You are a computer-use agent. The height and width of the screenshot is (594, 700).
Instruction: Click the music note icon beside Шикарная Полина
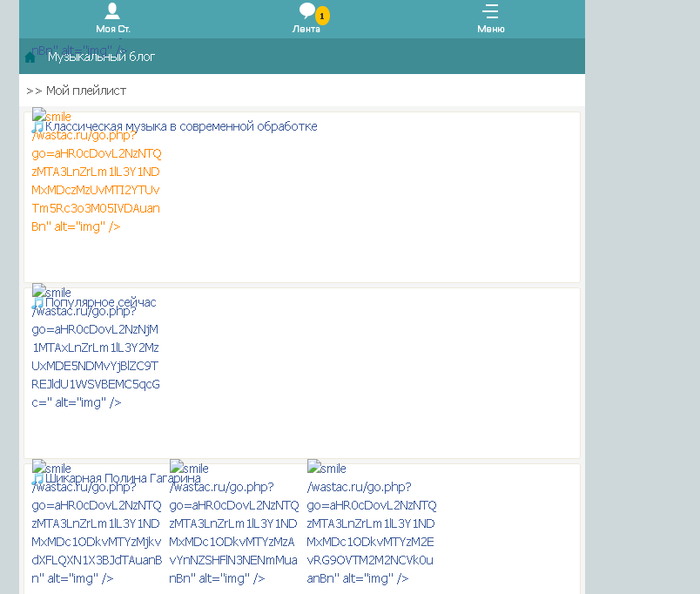tap(38, 479)
